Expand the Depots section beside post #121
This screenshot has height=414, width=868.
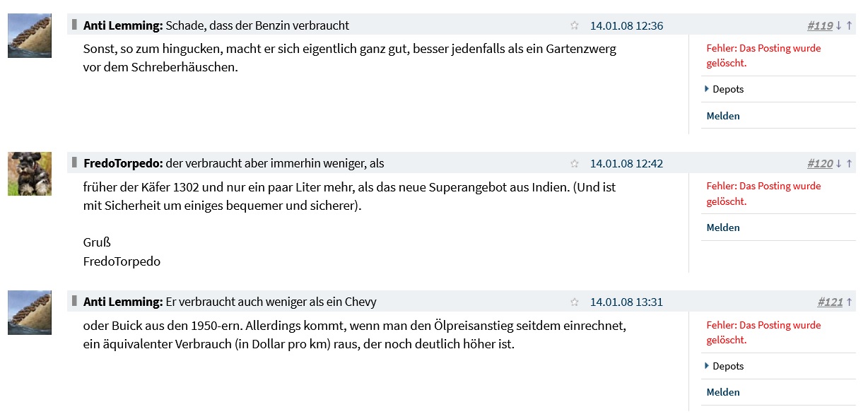pyautogui.click(x=726, y=366)
